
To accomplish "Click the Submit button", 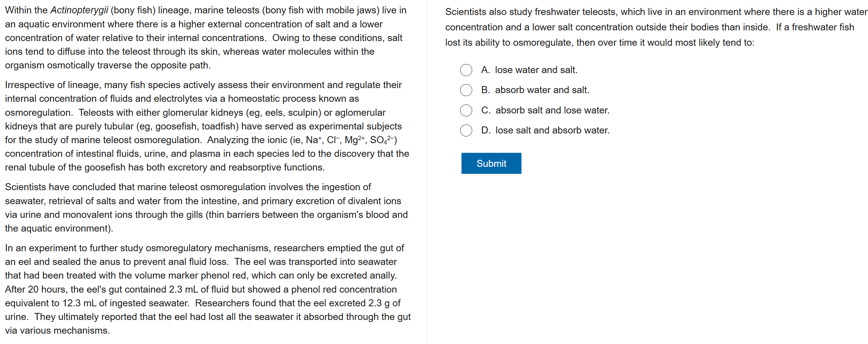I will coord(491,163).
